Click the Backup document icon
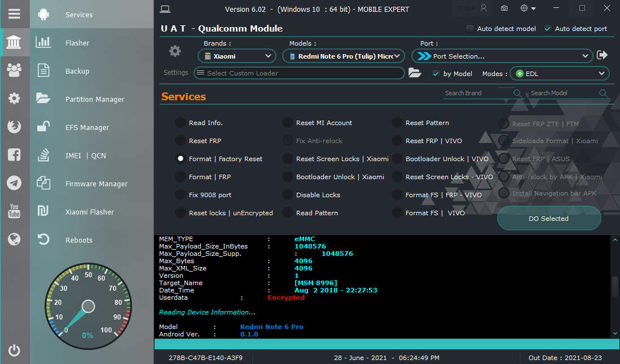620x364 pixels. click(43, 70)
